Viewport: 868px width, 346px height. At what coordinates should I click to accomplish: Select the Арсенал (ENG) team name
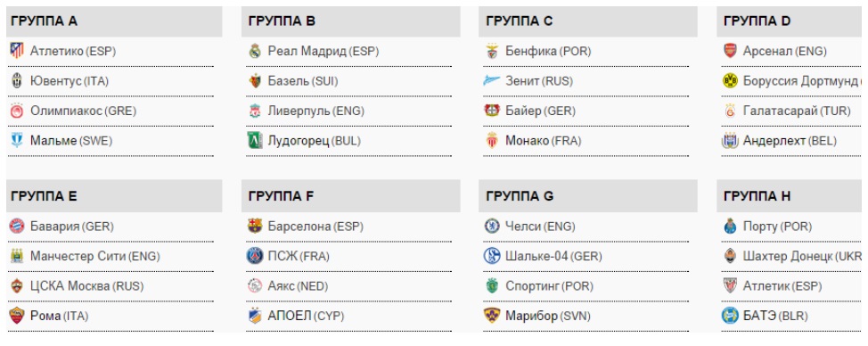784,52
